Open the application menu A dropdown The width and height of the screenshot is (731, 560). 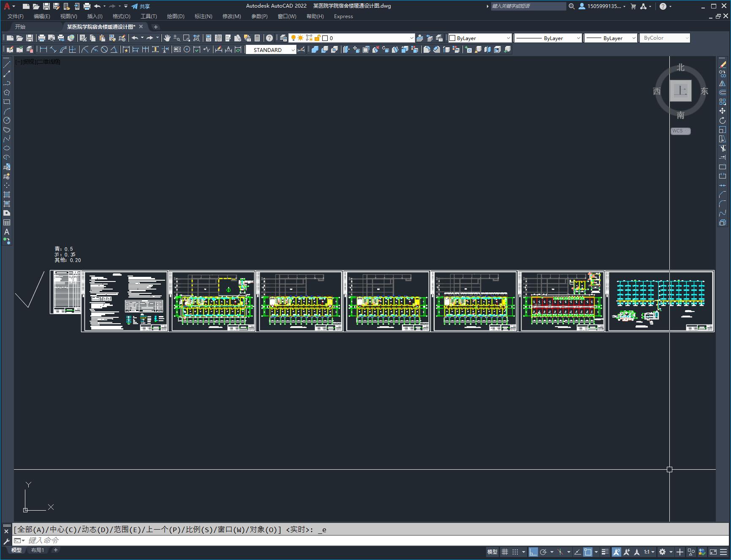9,6
